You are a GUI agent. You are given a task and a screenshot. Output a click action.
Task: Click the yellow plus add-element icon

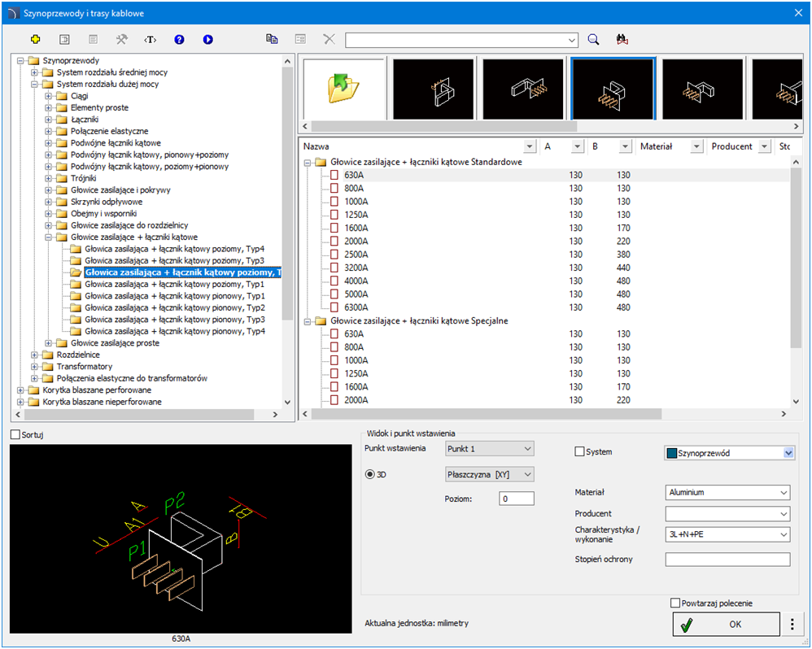point(35,39)
